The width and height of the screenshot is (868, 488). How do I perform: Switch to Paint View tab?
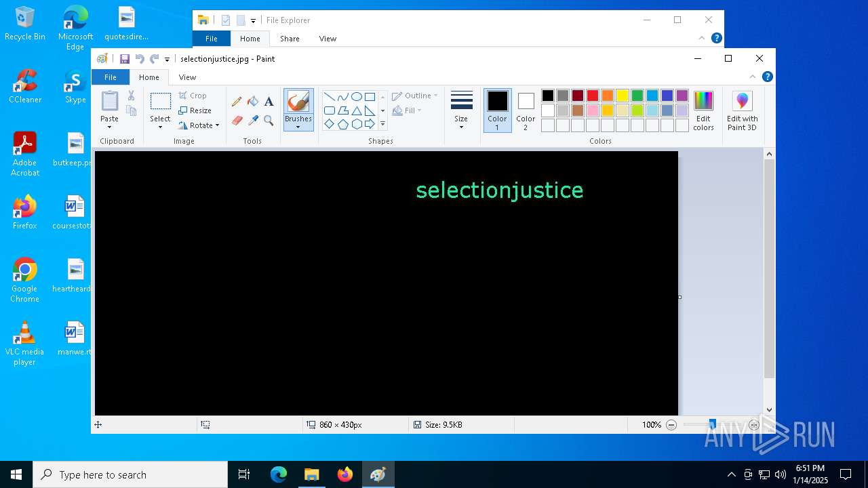187,77
